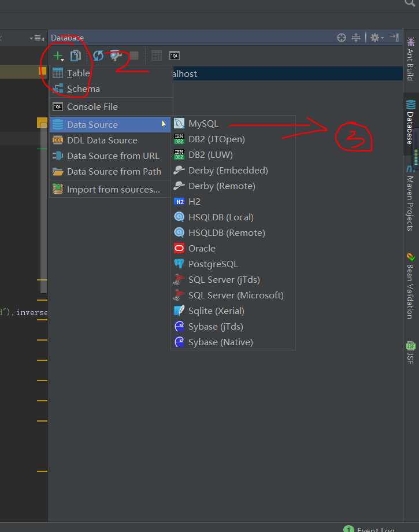Select Derby (Remote) data source
This screenshot has width=419, height=532.
[233, 186]
